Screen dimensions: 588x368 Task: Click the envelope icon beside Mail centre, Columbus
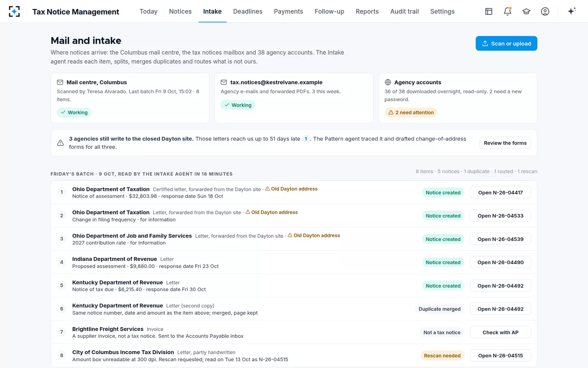(x=60, y=82)
